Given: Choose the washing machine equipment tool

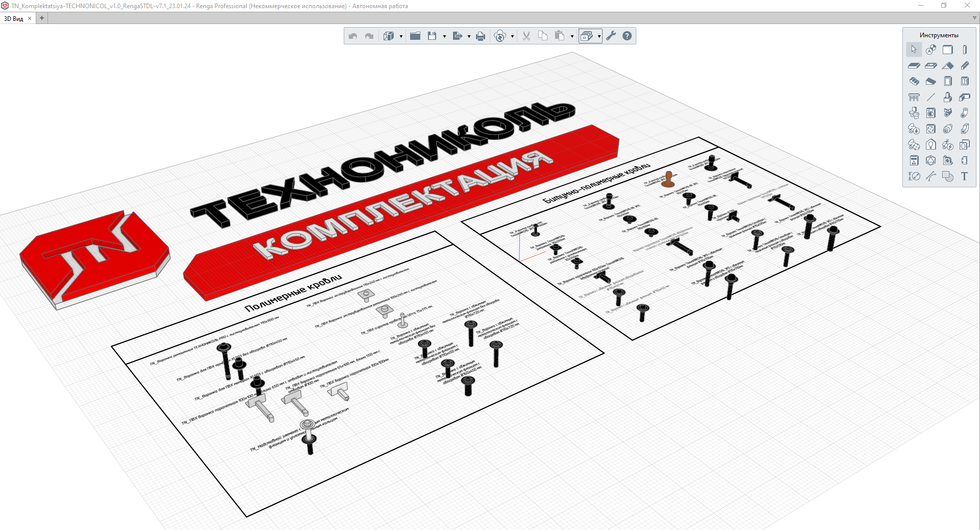Looking at the screenshot, I should pos(931,113).
